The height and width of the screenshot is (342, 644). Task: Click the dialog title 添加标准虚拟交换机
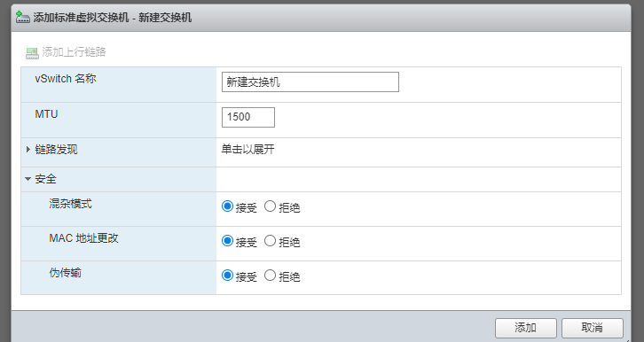click(81, 18)
